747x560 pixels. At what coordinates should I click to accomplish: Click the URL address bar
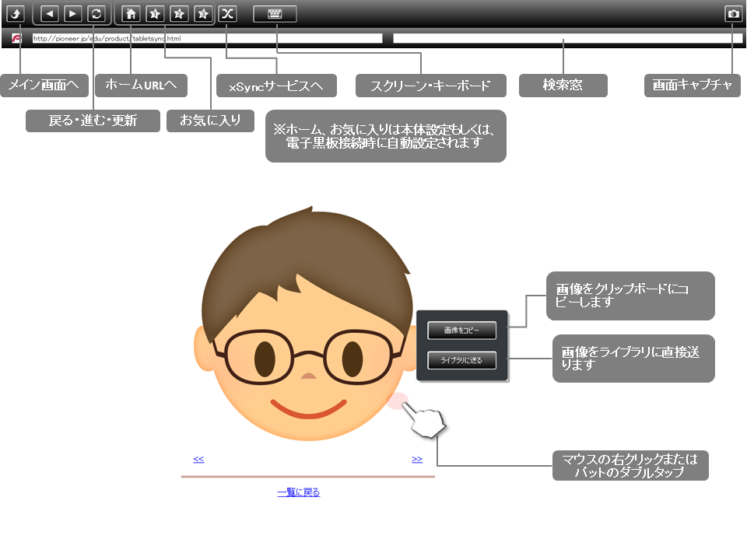click(x=207, y=38)
